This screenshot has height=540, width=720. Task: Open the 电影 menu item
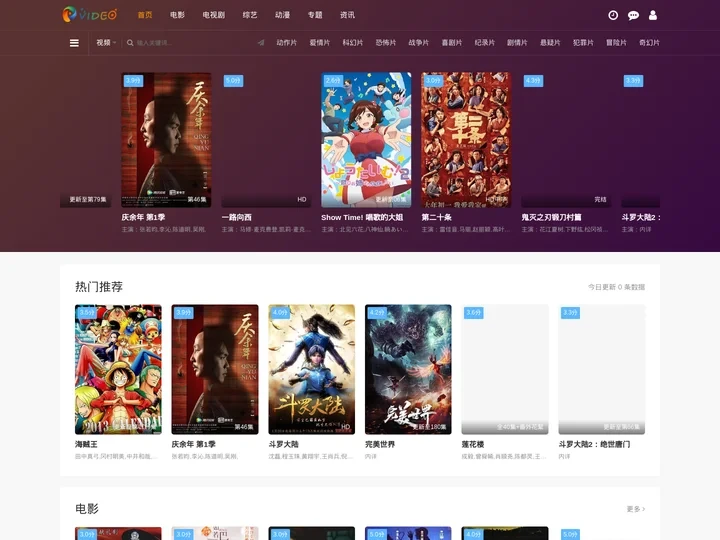click(x=177, y=15)
